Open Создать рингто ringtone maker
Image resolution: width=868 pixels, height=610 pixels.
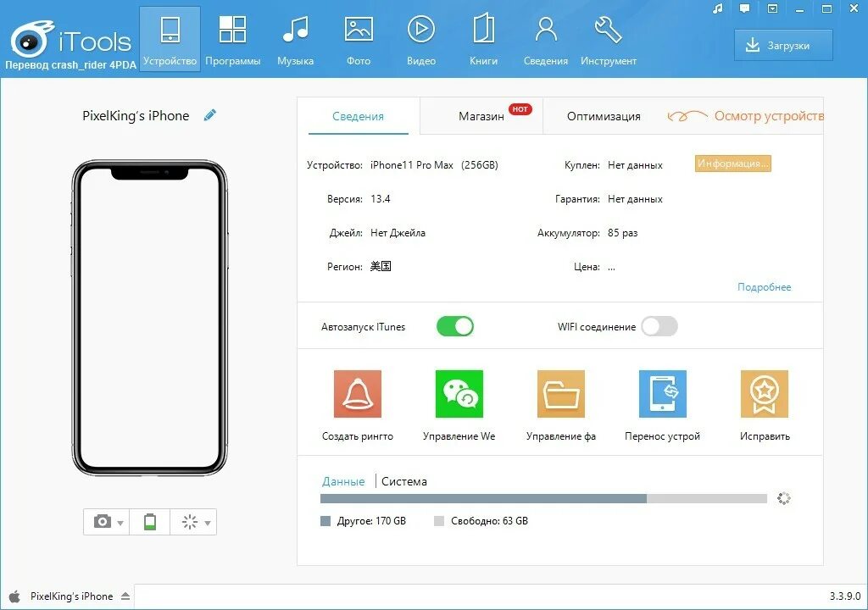(358, 406)
